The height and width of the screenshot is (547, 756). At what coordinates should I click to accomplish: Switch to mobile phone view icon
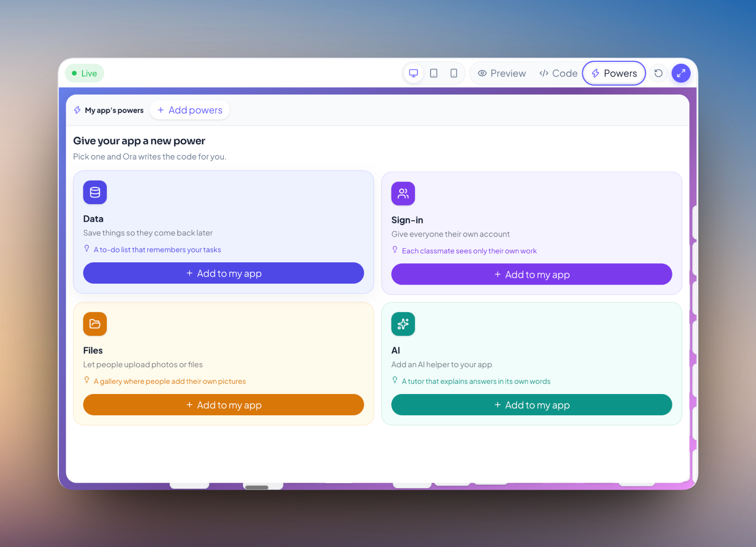(454, 73)
